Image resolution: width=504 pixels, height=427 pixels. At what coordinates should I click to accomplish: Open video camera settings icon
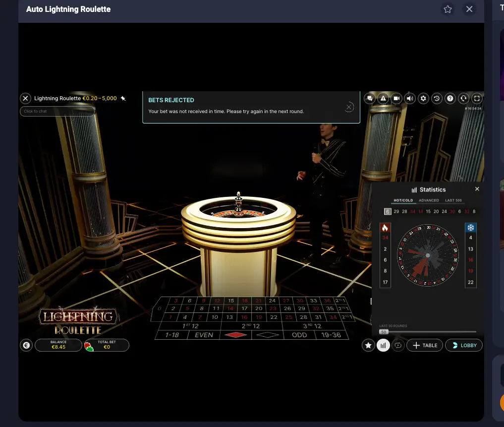(396, 99)
